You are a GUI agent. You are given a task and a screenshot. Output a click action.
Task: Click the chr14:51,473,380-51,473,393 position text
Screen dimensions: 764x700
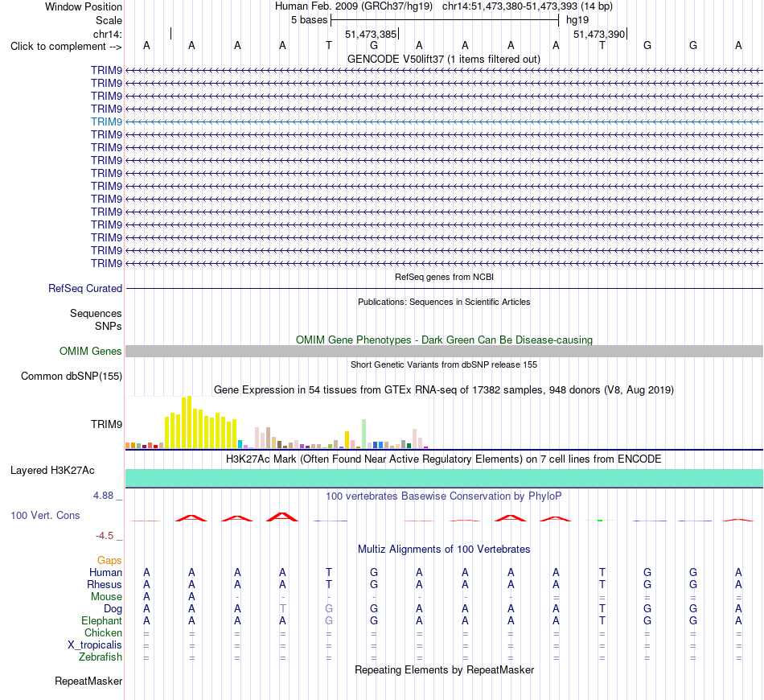(x=510, y=6)
